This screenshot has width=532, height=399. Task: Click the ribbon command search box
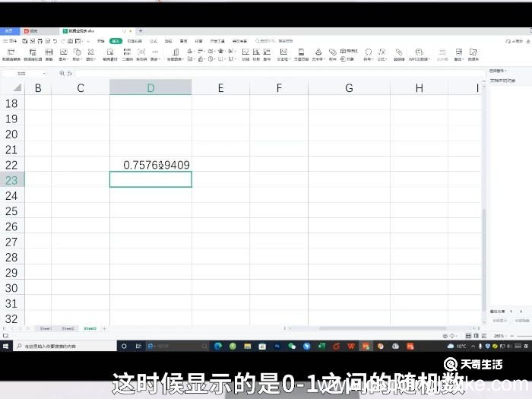tap(274, 41)
